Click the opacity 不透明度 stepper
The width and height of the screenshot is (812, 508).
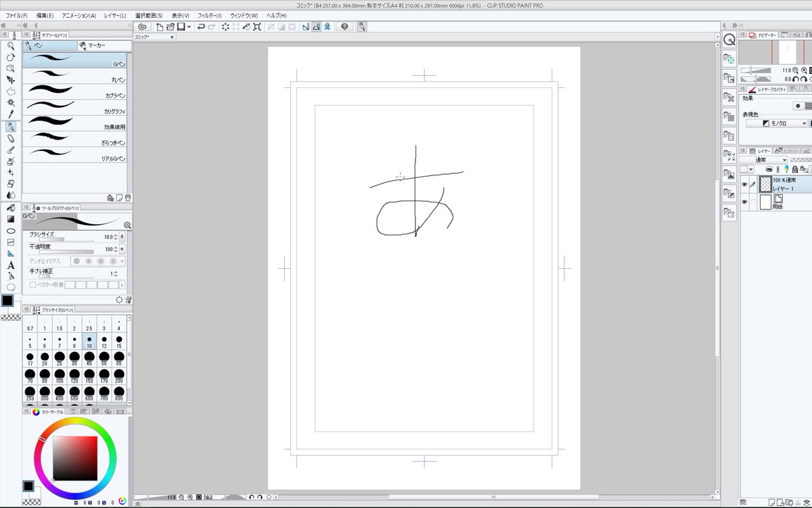pyautogui.click(x=115, y=249)
